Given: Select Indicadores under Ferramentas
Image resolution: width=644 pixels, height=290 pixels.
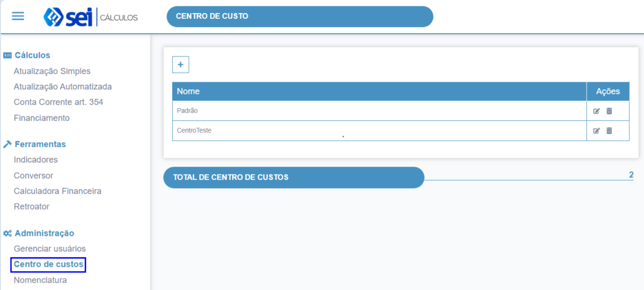Looking at the screenshot, I should click(x=35, y=160).
